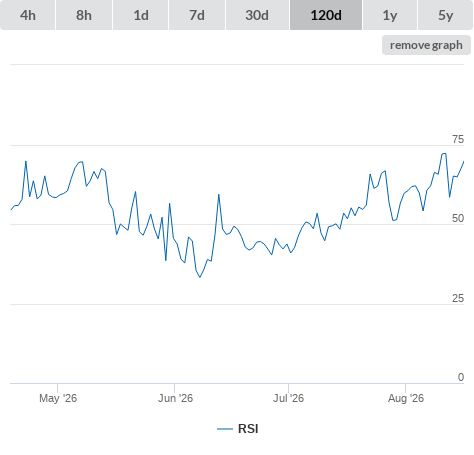Image resolution: width=474 pixels, height=455 pixels.
Task: View the 5y time range
Action: click(x=445, y=15)
